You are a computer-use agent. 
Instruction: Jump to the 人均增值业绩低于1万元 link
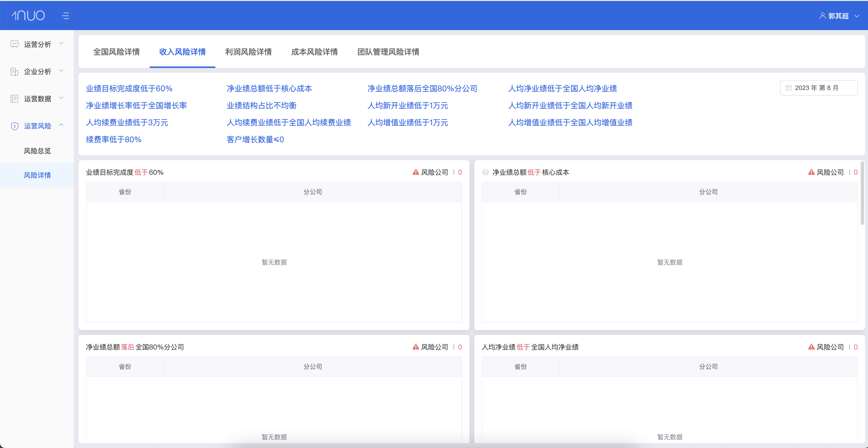pos(408,122)
